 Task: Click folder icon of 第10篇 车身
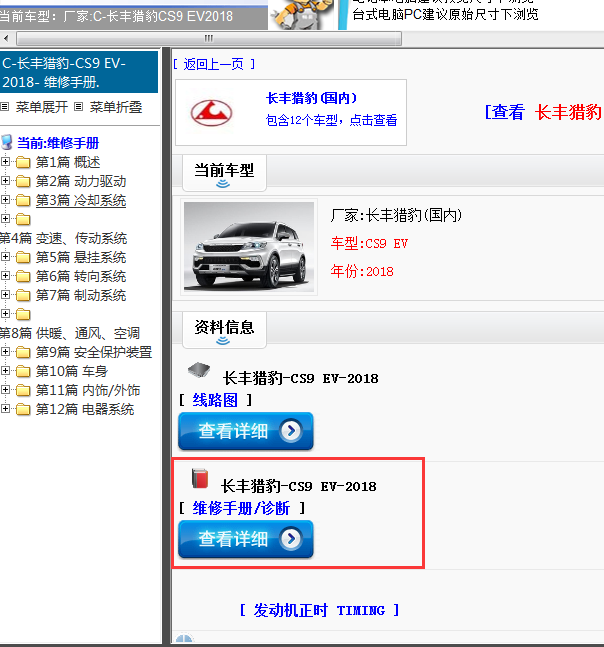tap(23, 371)
